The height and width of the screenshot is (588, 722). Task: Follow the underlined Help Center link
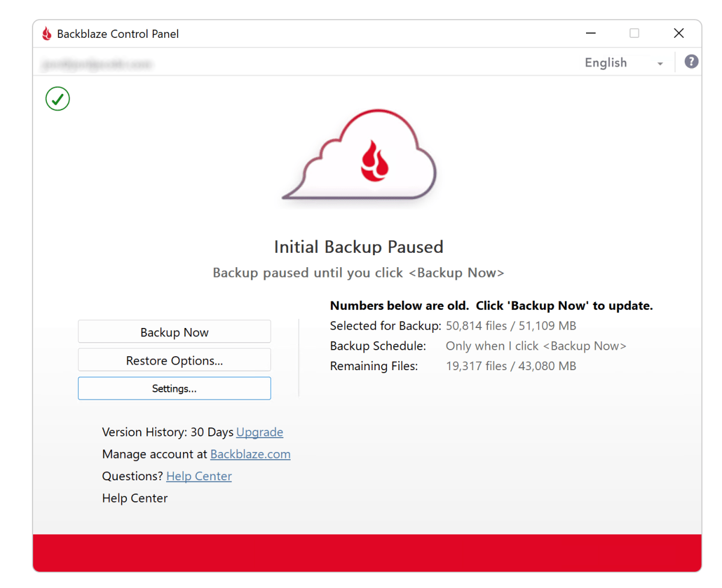click(199, 476)
